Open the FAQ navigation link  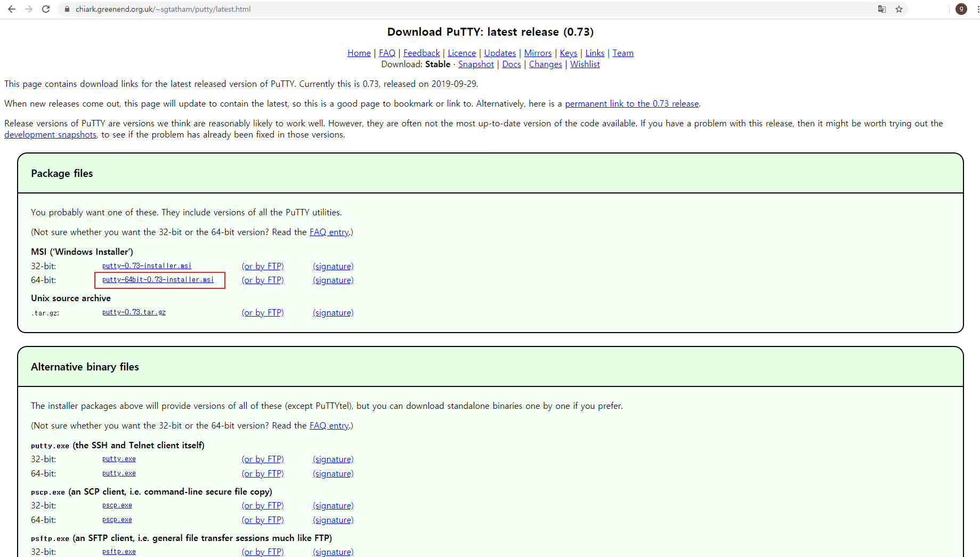[387, 53]
